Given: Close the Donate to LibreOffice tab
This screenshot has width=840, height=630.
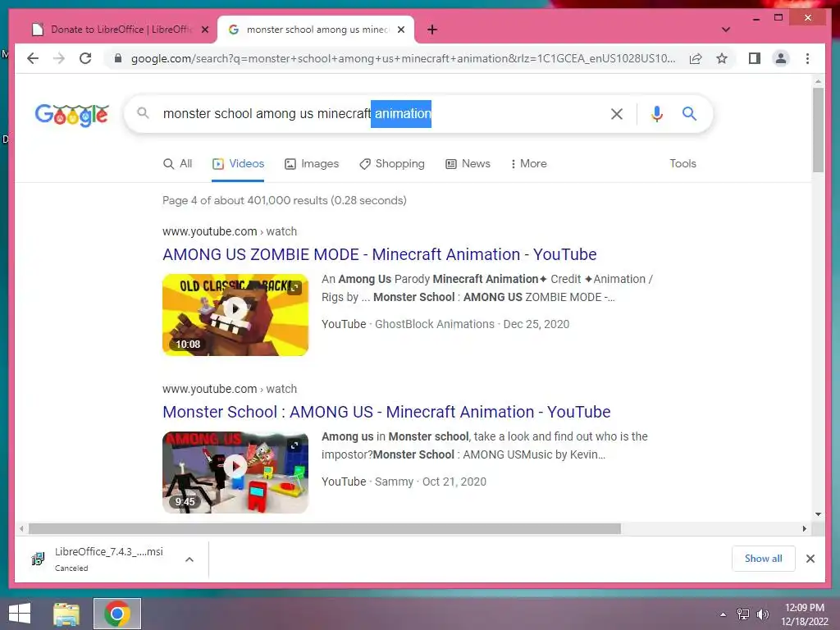Looking at the screenshot, I should (204, 30).
